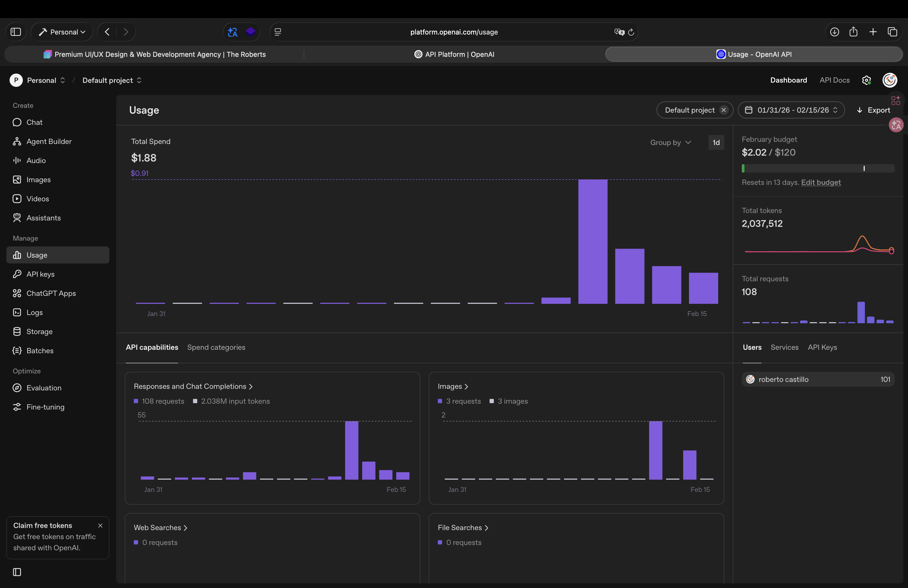Switch to the Services tab
The height and width of the screenshot is (588, 908).
tap(784, 347)
